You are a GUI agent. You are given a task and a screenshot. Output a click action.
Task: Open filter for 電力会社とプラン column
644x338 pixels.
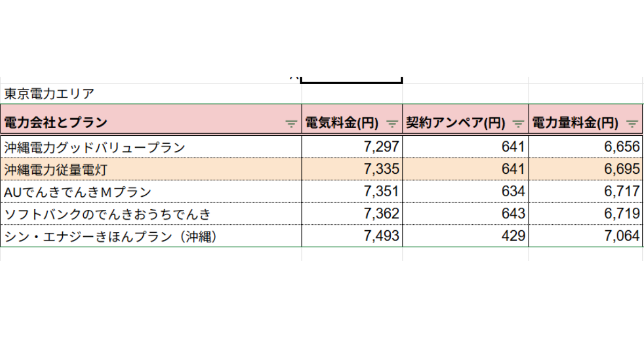(x=291, y=123)
